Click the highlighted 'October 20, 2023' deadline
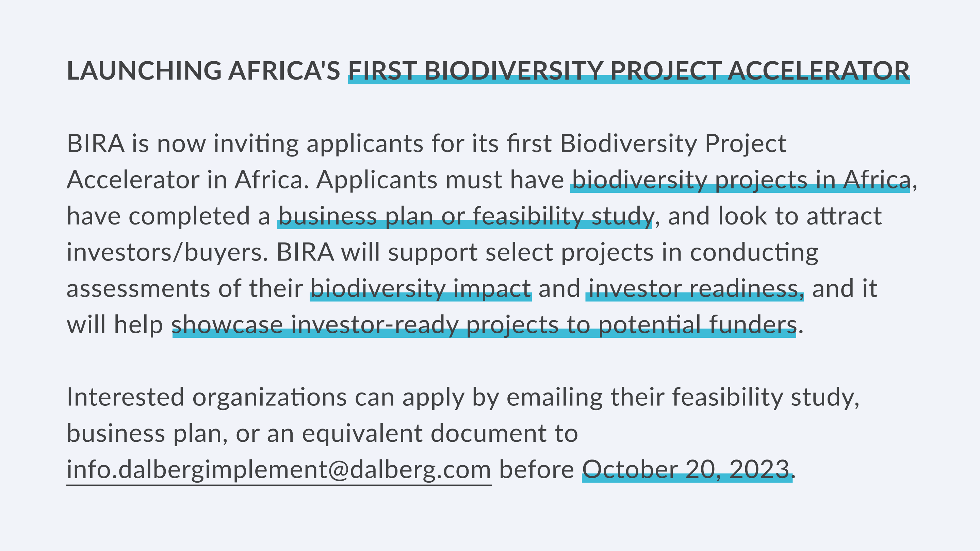 pyautogui.click(x=687, y=470)
